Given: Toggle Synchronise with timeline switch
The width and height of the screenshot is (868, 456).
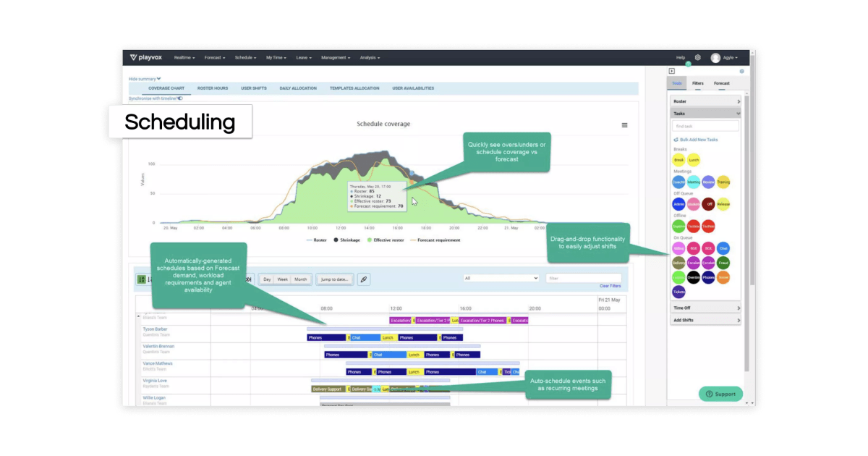Looking at the screenshot, I should pyautogui.click(x=179, y=98).
